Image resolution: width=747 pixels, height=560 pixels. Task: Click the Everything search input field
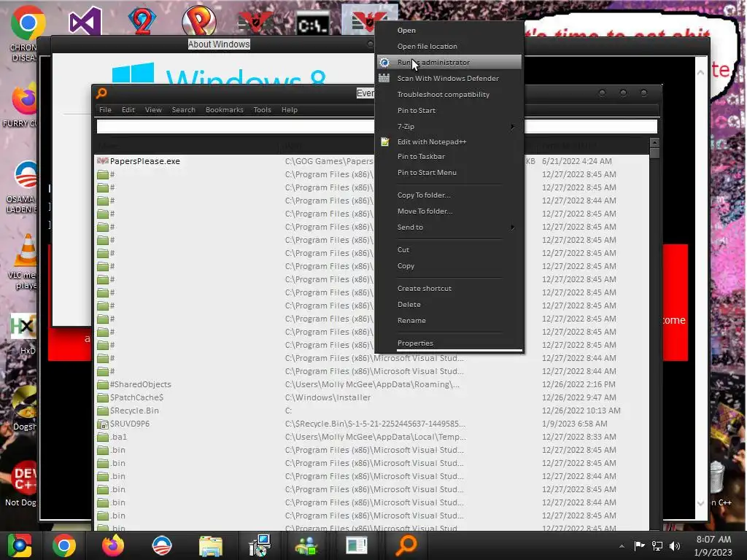[377, 127]
